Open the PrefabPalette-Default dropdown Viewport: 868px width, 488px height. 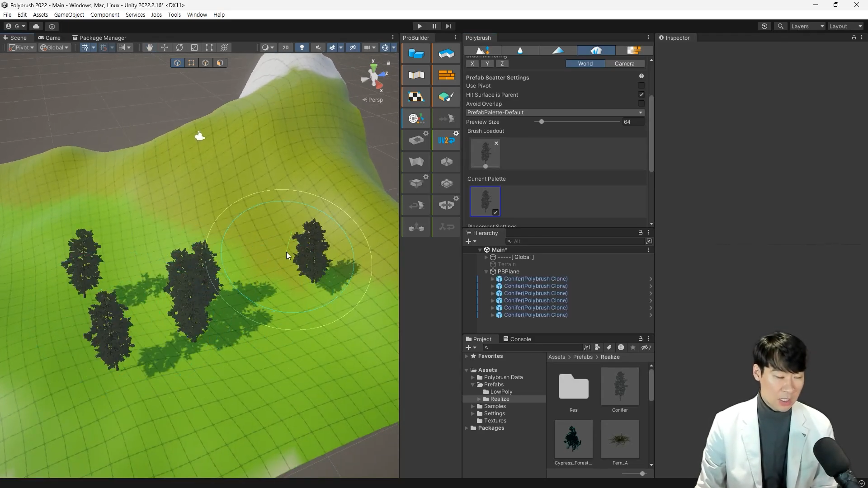coord(555,113)
